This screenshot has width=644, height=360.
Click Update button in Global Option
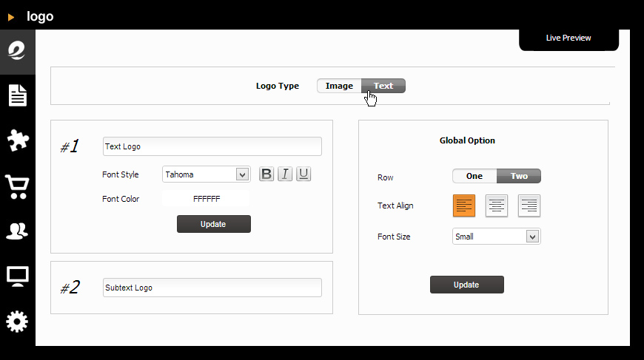click(x=466, y=285)
